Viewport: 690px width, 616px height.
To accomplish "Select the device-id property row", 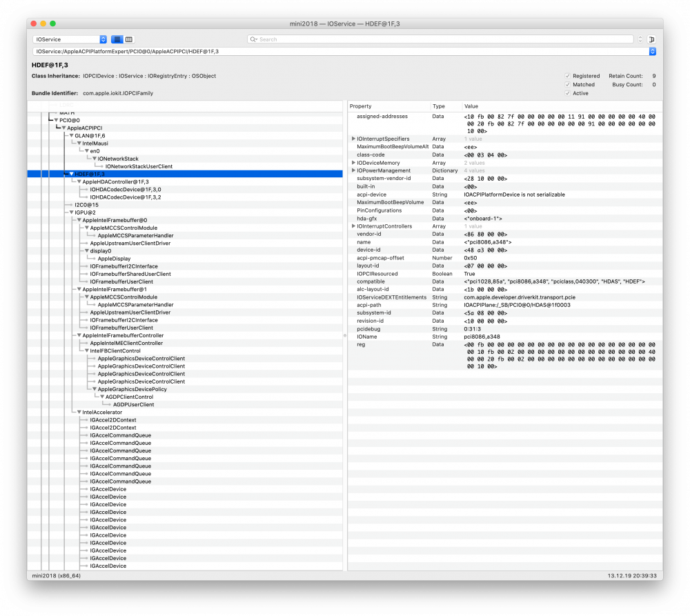I will (x=505, y=250).
